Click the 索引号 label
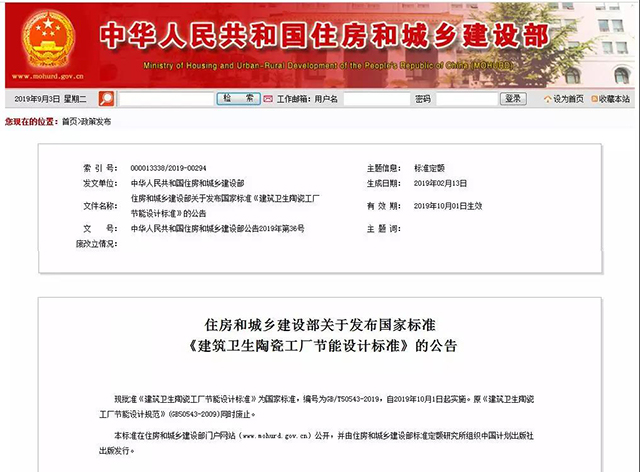Viewport: 640px width, 472px height. tap(100, 168)
